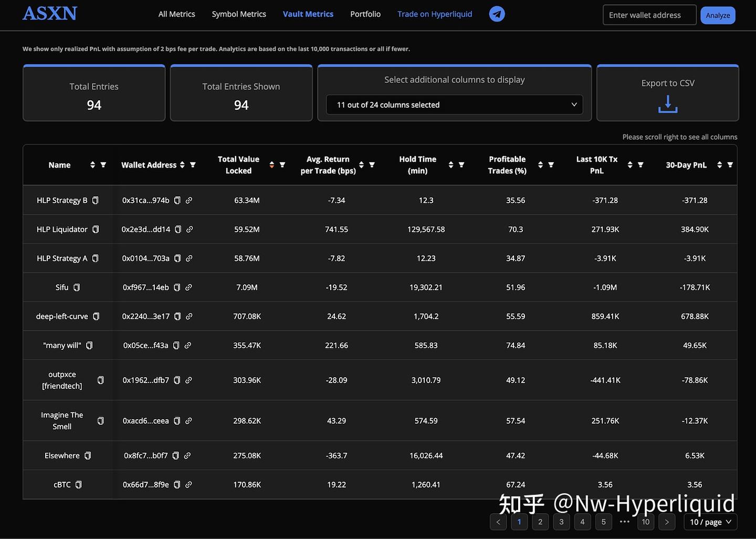
Task: Copy wallet address 0x05ce...f43a
Action: pyautogui.click(x=176, y=345)
